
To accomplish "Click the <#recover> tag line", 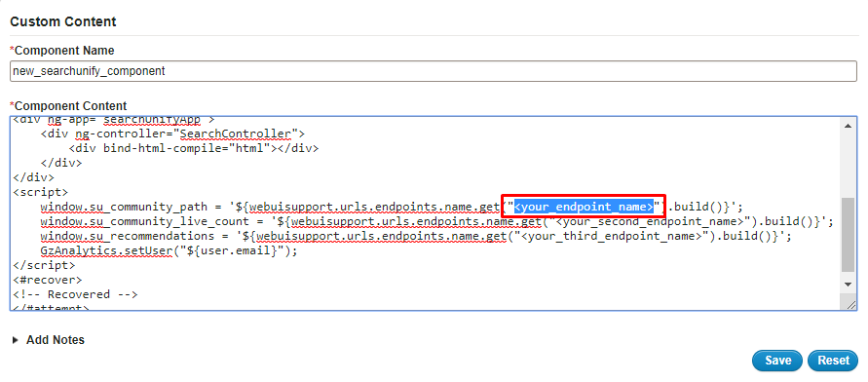I will click(47, 280).
